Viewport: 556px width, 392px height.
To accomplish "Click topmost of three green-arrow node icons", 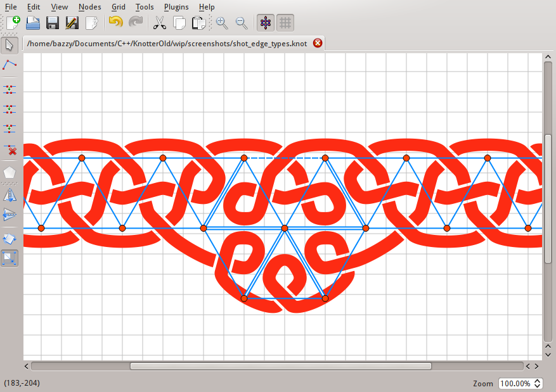I will point(10,89).
